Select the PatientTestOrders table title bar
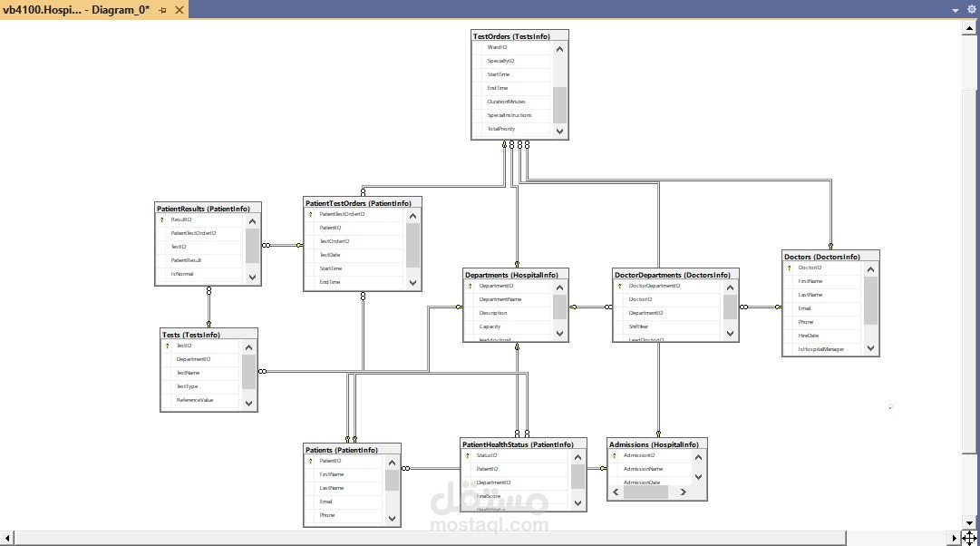Screen dimensions: 980x546 [363, 203]
